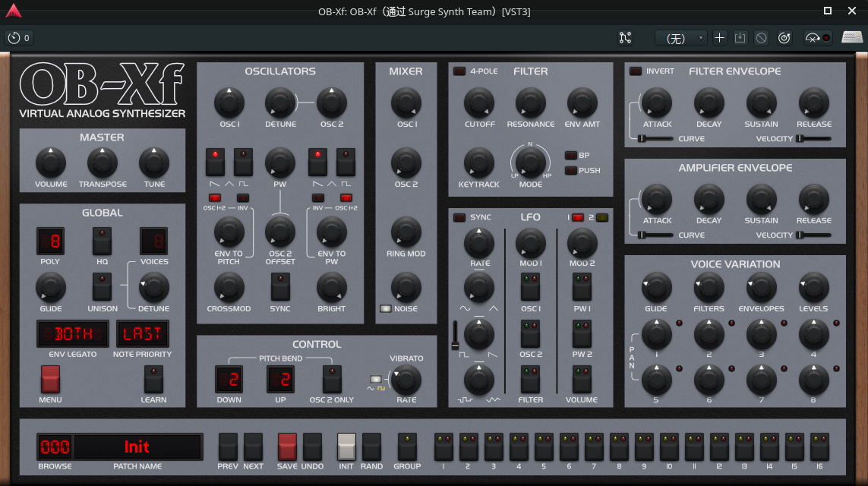Click the master VOLUME knob
Screen dimensions: 868x486
click(x=50, y=163)
